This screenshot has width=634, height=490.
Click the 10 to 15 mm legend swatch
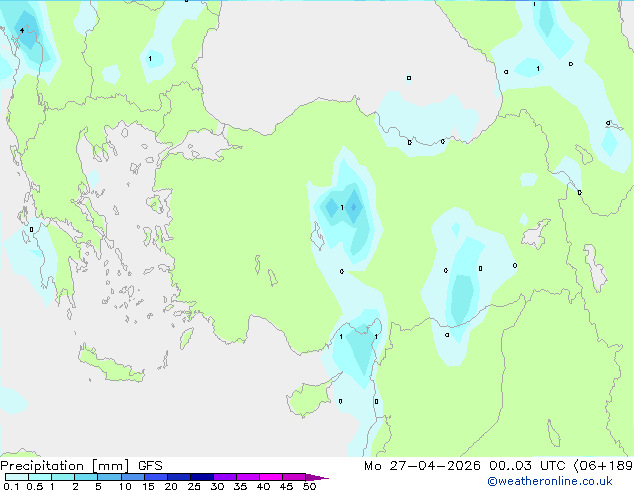[x=133, y=477]
